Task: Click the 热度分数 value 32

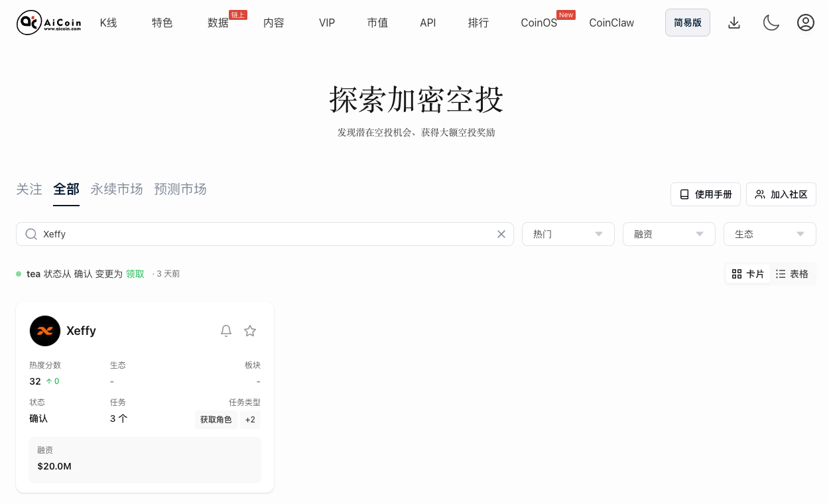Action: pyautogui.click(x=35, y=381)
